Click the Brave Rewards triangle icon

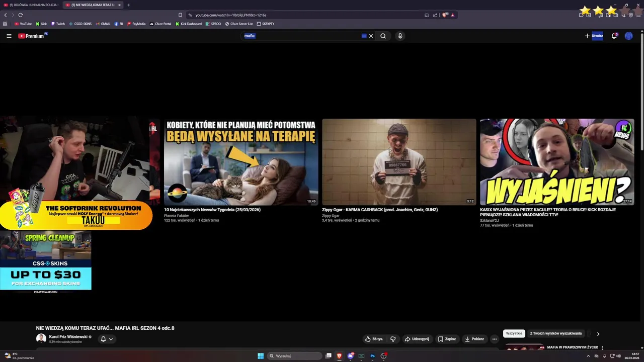click(452, 15)
